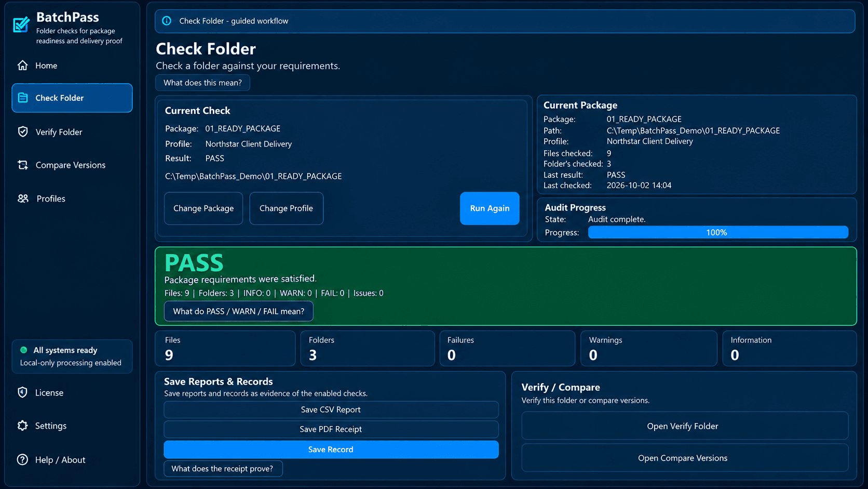Click What does the receipt prove?
Image resolution: width=868 pixels, height=489 pixels.
[x=223, y=469]
